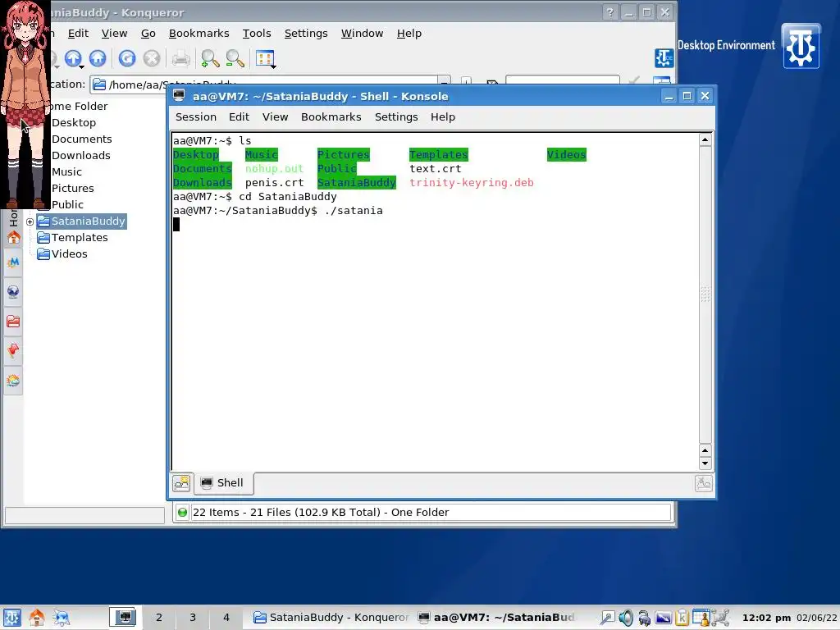Open the Trinity start menu button
The height and width of the screenshot is (630, 840).
(11, 618)
